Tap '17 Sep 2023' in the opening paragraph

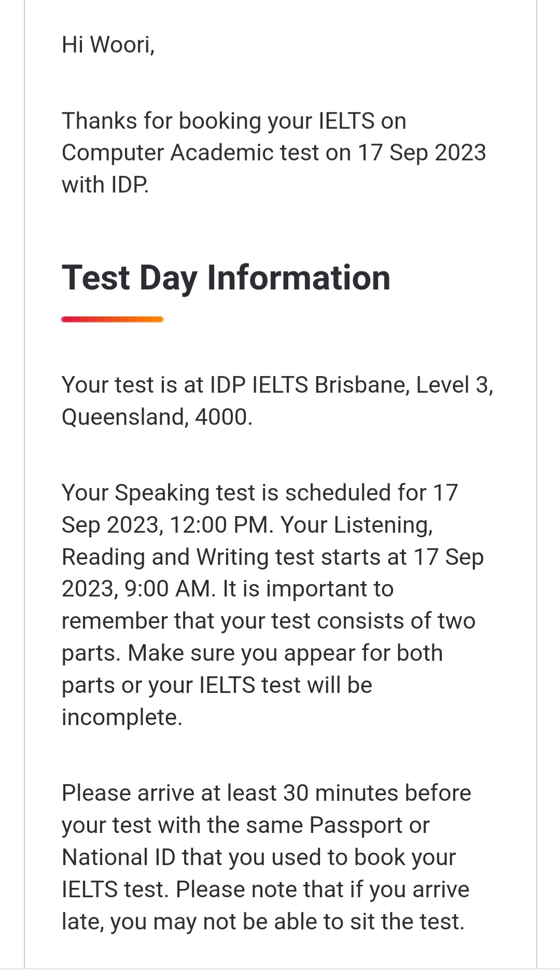(422, 153)
